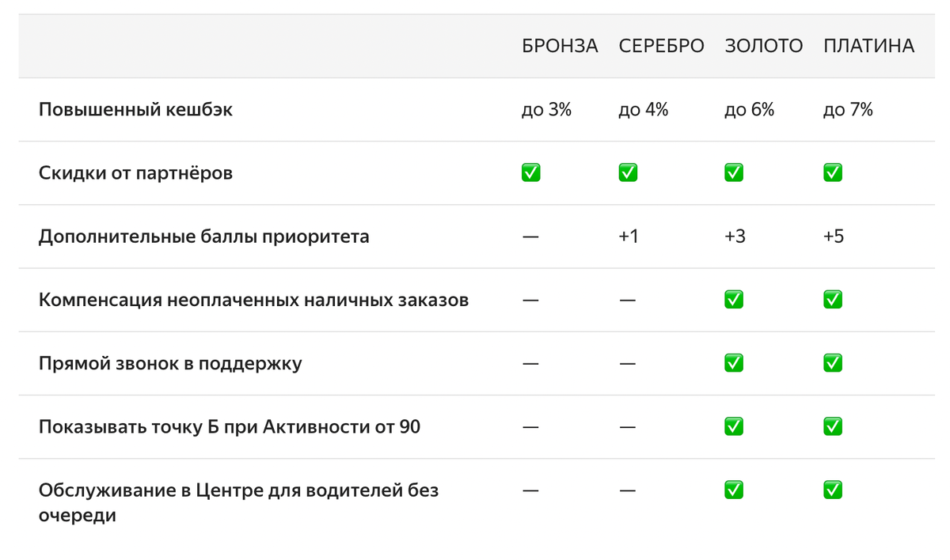Click Platinum checkmark for Прямой звонок в поддержку

pyautogui.click(x=833, y=363)
